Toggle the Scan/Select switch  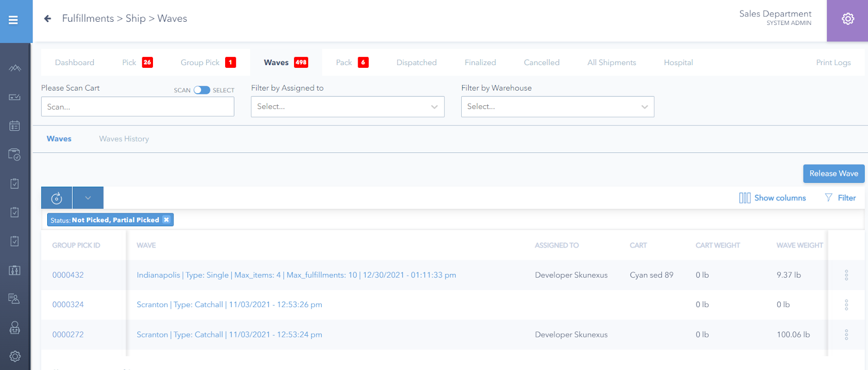coord(202,90)
